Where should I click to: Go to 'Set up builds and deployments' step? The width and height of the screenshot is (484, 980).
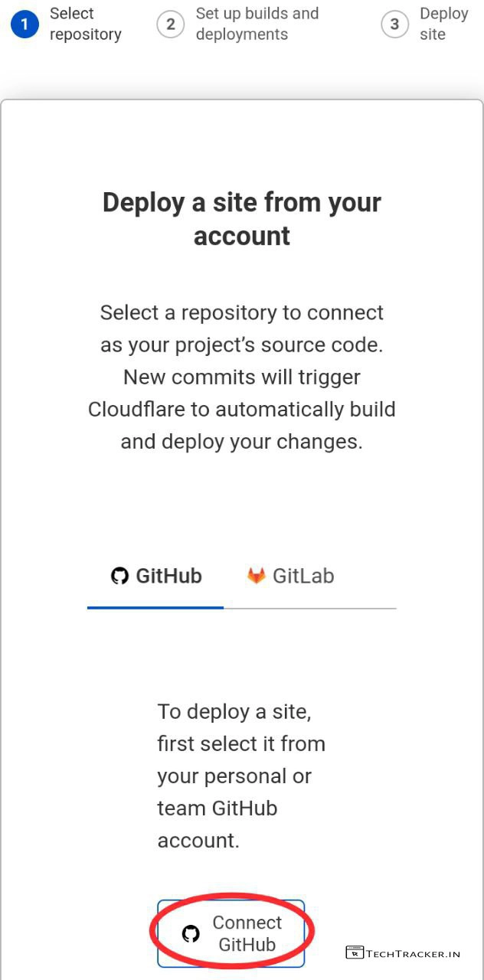click(257, 24)
